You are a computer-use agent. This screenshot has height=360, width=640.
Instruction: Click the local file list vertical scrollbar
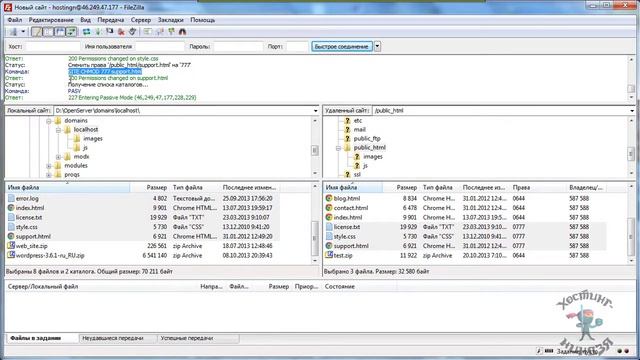[x=315, y=224]
